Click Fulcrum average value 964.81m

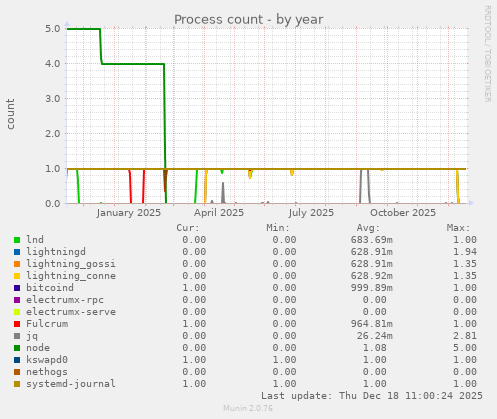pos(372,324)
